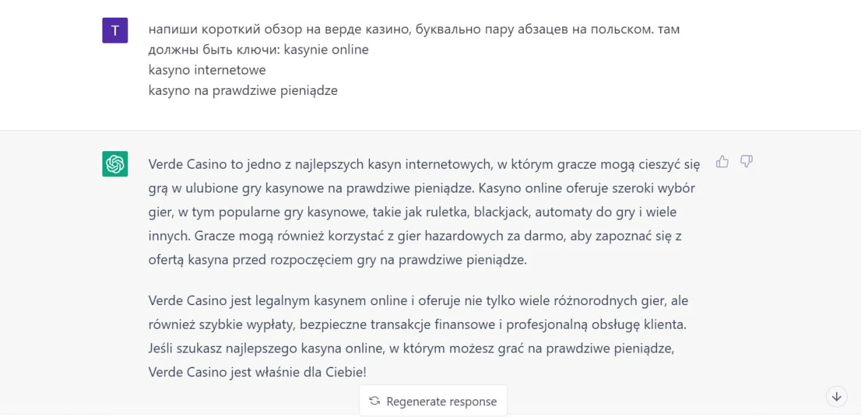The image size is (868, 417).
Task: Click the closing line 'Verde Casino jest właśnie dla Ciebie!'
Action: (x=258, y=372)
